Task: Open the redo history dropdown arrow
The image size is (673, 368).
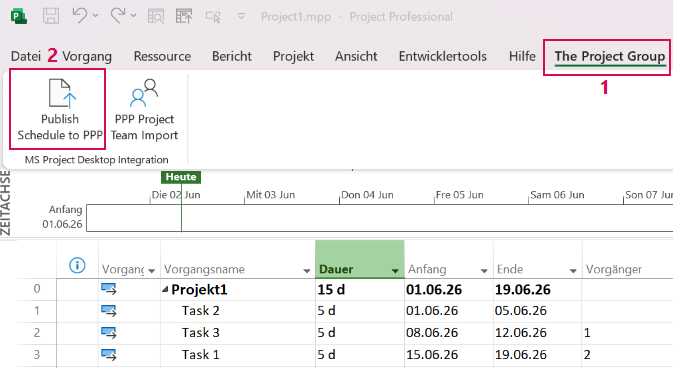Action: point(133,16)
